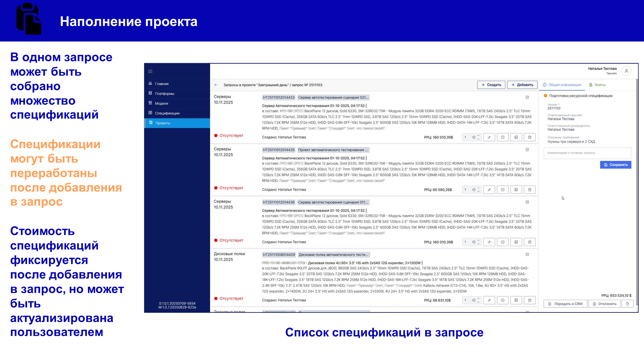Delete the third server specification (HT25111012014436)
The width and height of the screenshot is (644, 362).
(530, 242)
